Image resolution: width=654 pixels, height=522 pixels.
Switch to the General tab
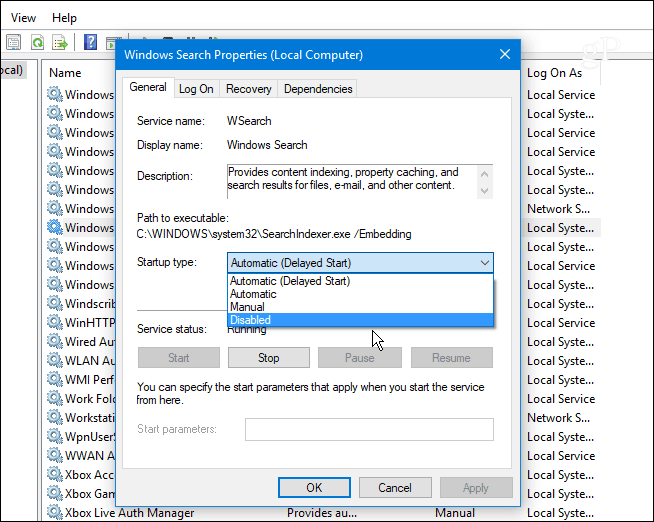[x=148, y=87]
